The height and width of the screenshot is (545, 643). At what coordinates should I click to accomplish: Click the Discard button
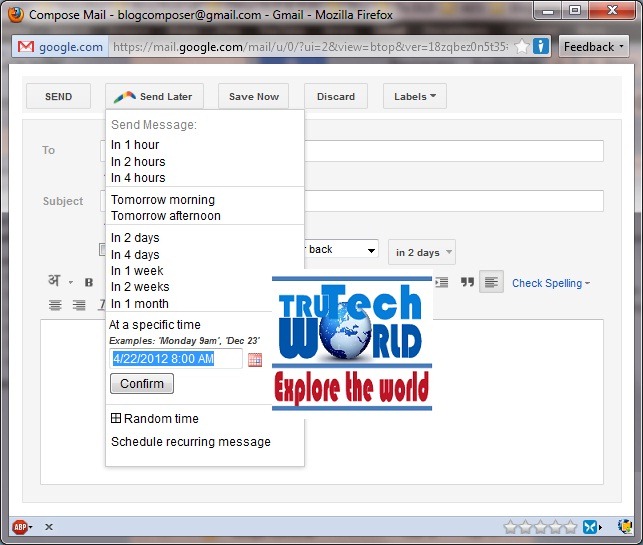336,96
